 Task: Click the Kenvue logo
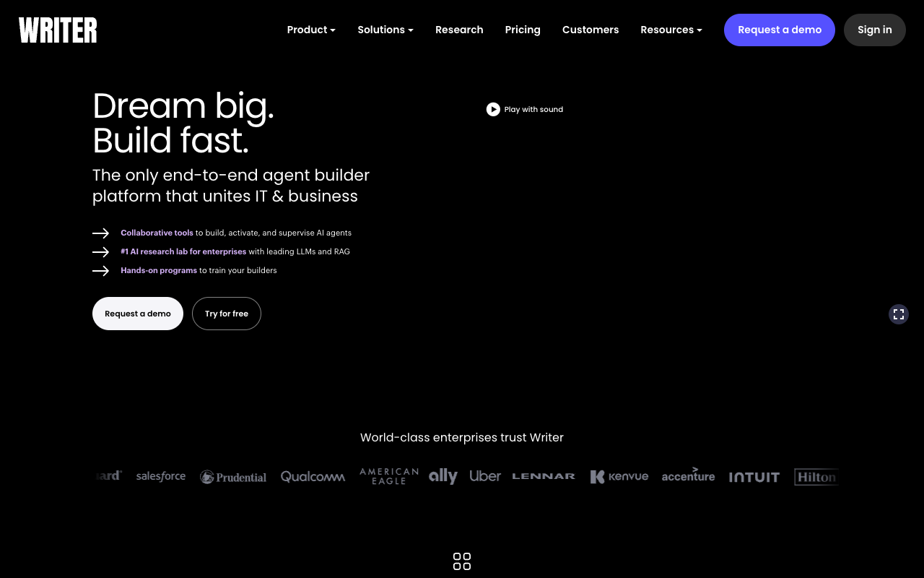click(x=619, y=477)
